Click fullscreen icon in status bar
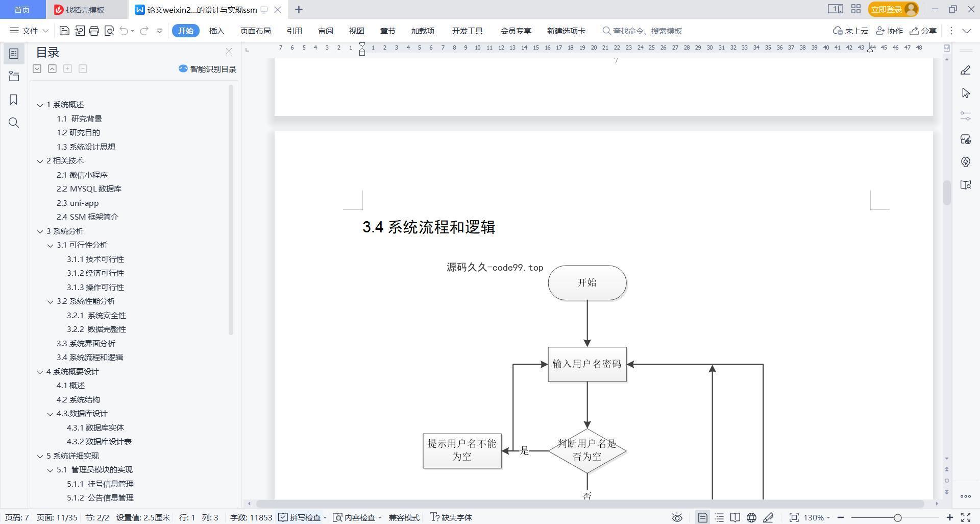980x524 pixels. 966,517
